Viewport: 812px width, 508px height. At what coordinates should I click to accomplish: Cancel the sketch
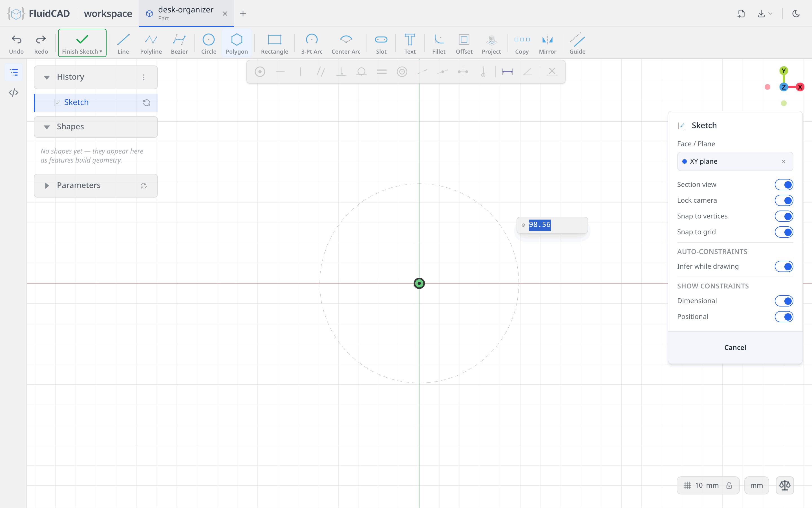(x=735, y=347)
